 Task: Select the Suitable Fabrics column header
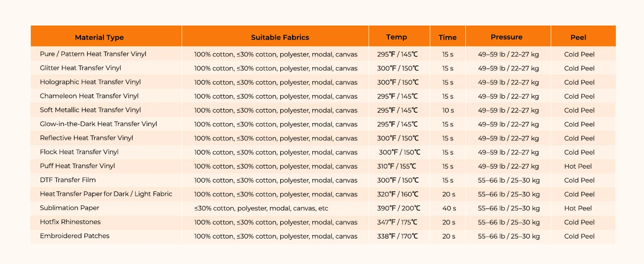tap(280, 37)
